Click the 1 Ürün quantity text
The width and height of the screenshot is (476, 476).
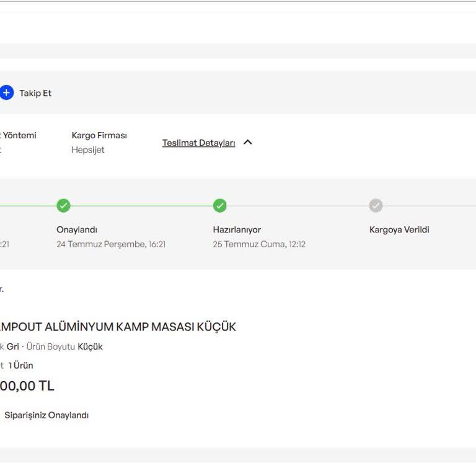click(21, 366)
